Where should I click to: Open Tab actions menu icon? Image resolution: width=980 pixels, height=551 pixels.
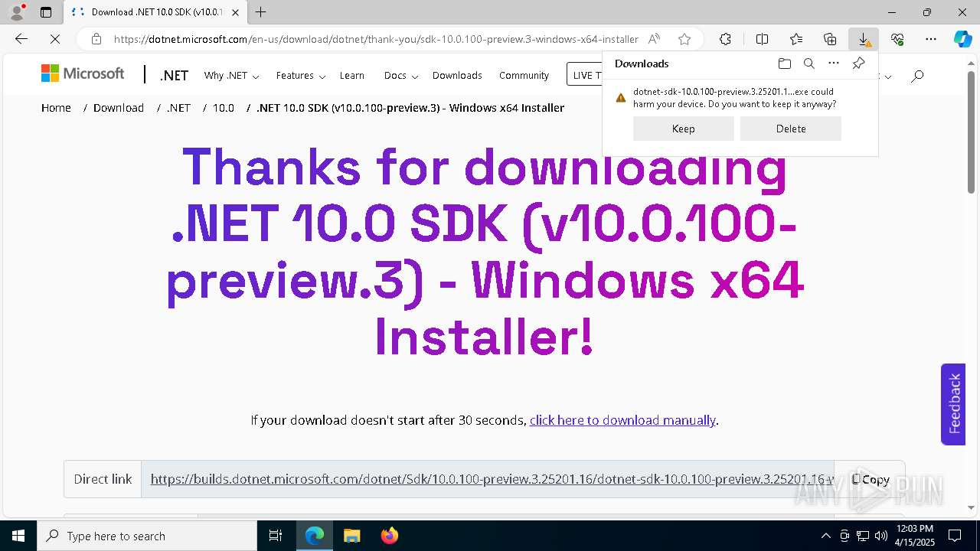click(x=46, y=12)
